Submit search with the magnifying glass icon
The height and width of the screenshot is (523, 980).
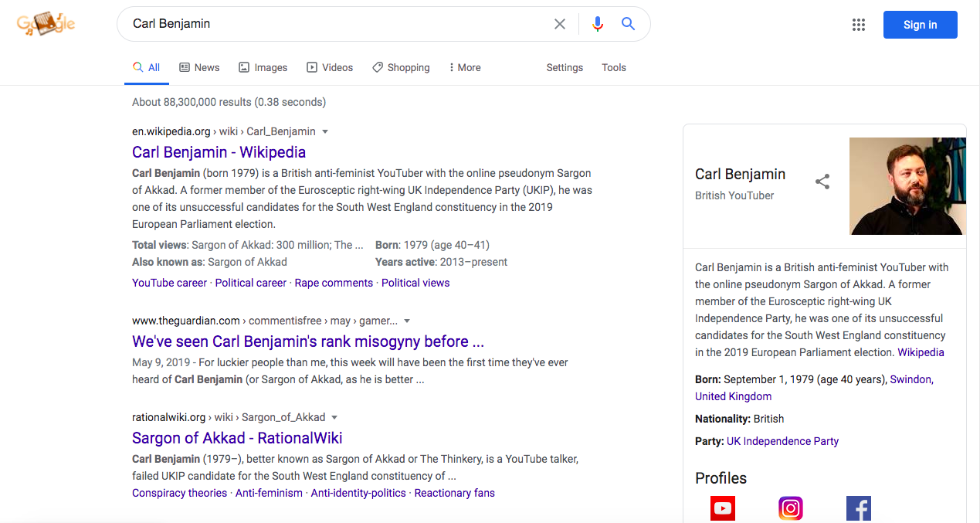point(629,24)
